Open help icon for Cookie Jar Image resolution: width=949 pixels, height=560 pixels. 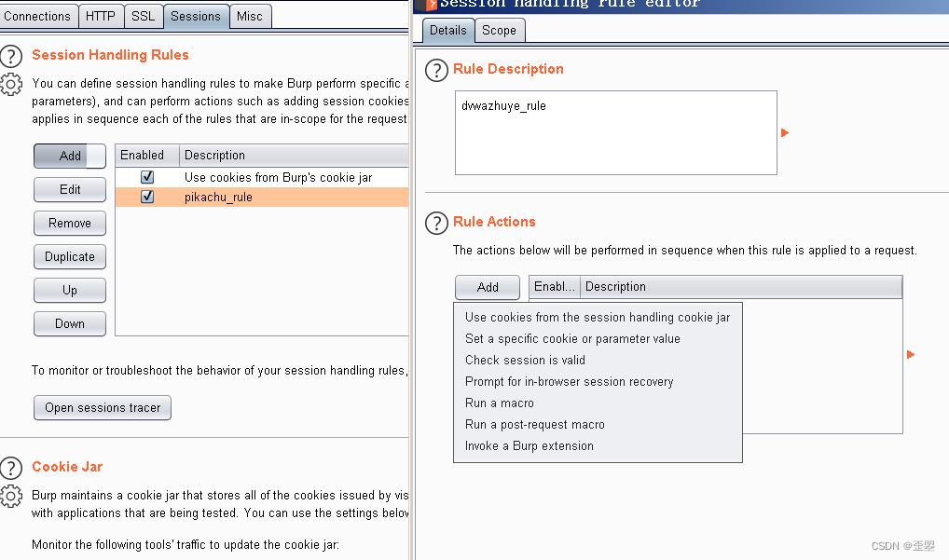tap(10, 468)
